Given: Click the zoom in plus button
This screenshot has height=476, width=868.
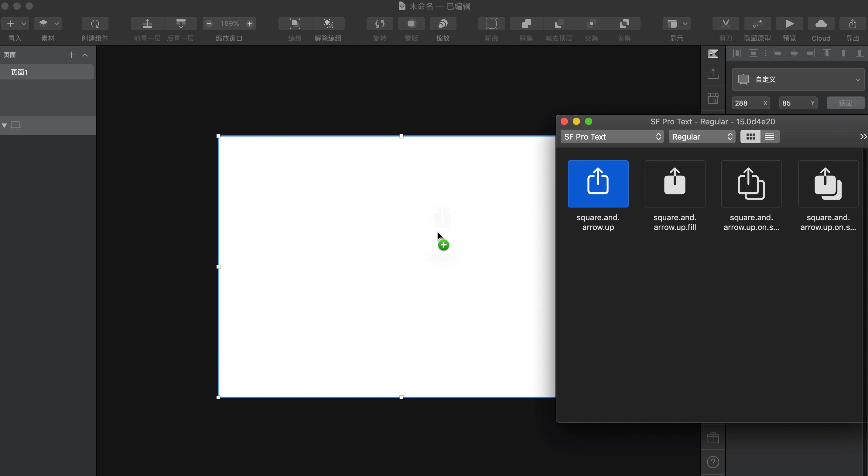Looking at the screenshot, I should tap(250, 24).
